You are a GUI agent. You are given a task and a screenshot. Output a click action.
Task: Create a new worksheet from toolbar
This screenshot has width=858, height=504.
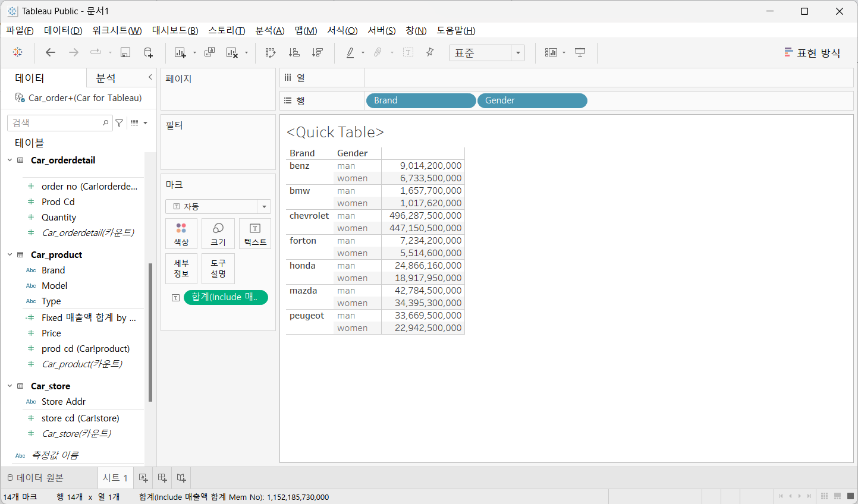(x=180, y=52)
